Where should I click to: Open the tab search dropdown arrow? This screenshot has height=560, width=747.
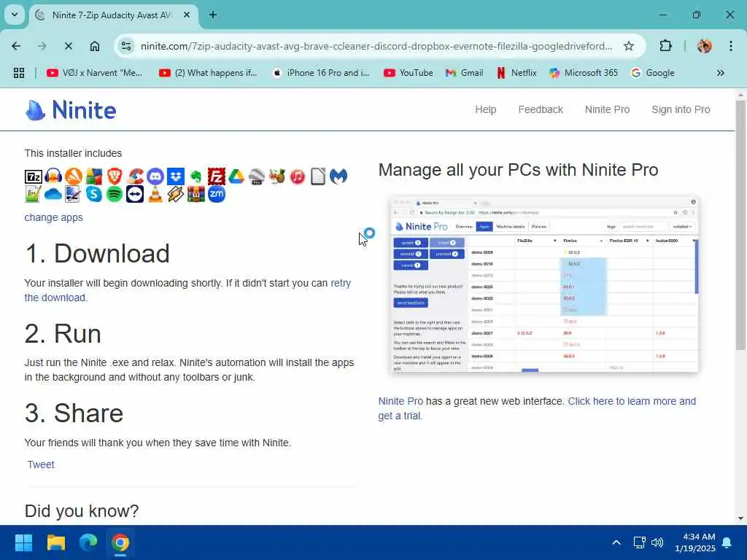point(15,15)
